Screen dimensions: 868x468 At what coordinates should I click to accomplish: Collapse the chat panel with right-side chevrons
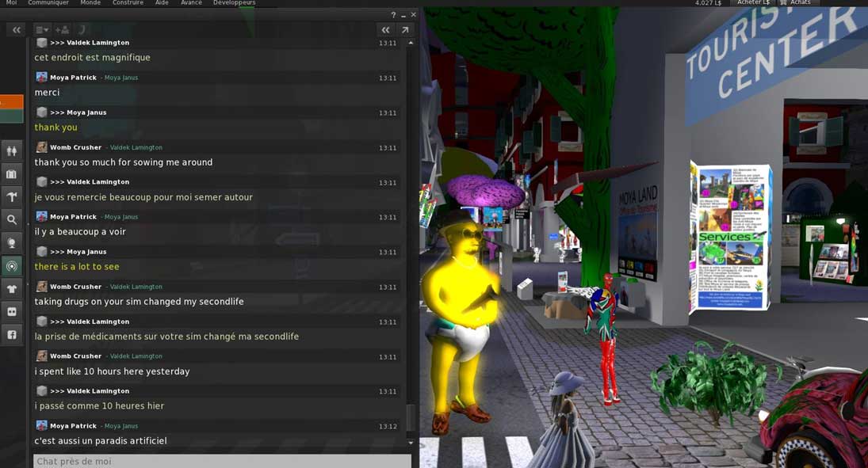tap(385, 30)
